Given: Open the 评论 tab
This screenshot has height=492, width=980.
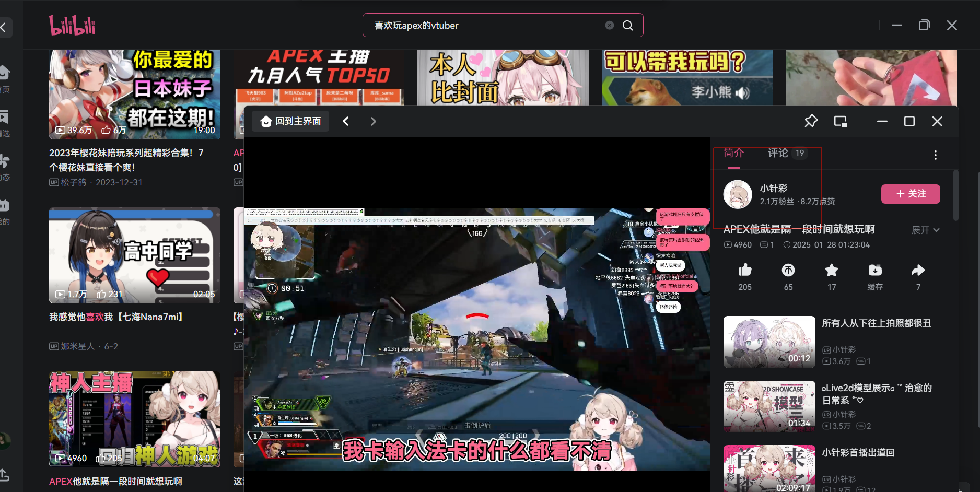Looking at the screenshot, I should [x=778, y=153].
